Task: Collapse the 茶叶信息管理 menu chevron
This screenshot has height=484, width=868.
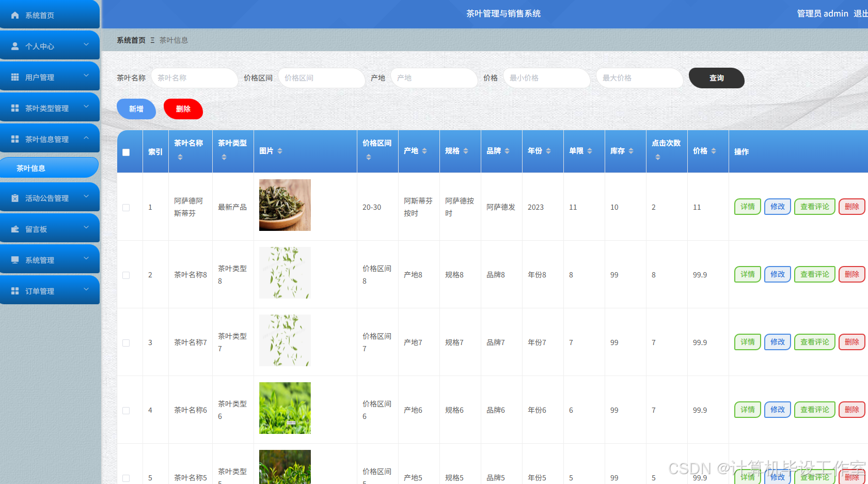Action: [x=86, y=137]
